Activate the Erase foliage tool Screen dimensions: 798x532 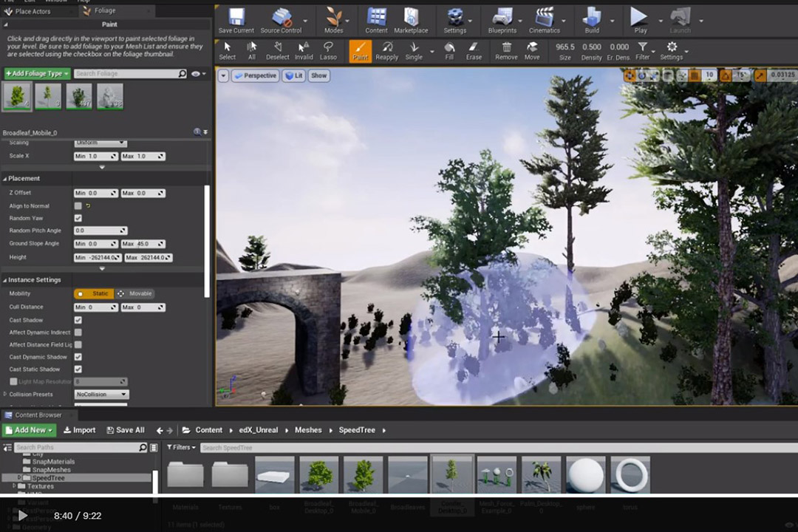click(474, 50)
